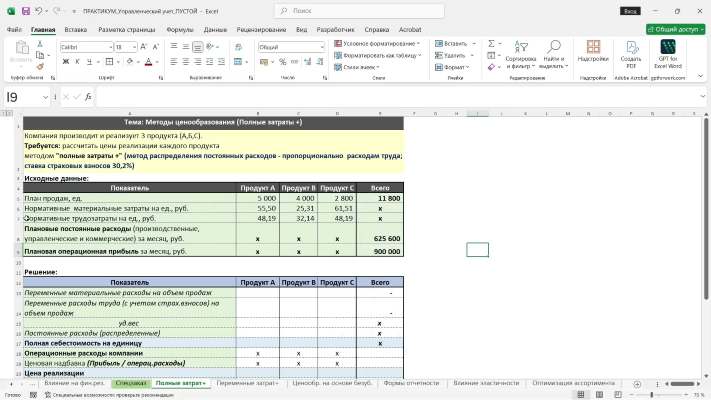Expand Условное форматирование menu

[377, 44]
